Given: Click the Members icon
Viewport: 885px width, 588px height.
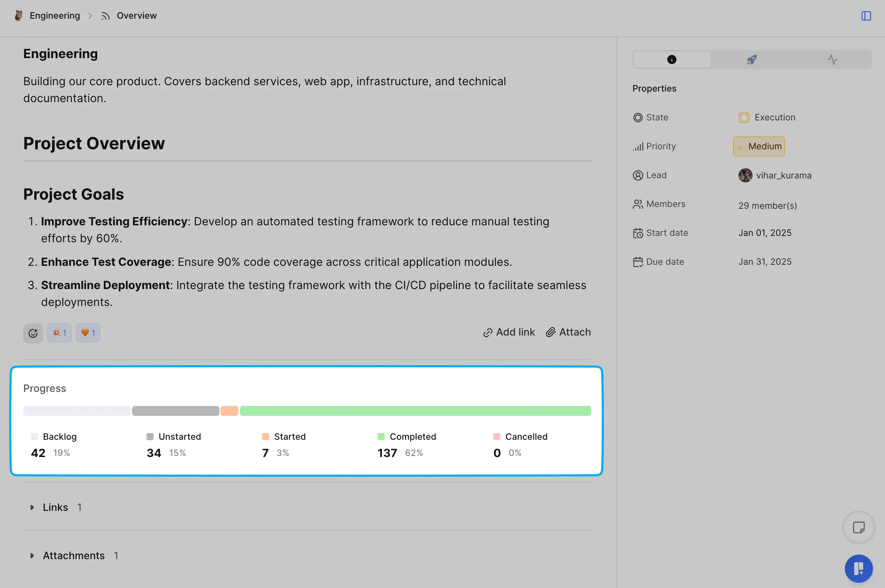Looking at the screenshot, I should click(x=637, y=204).
